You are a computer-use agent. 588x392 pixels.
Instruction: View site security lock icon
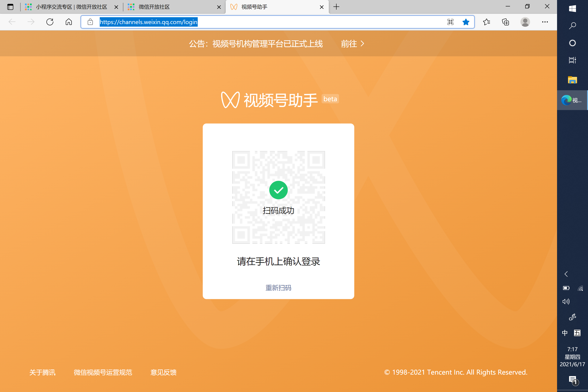90,22
